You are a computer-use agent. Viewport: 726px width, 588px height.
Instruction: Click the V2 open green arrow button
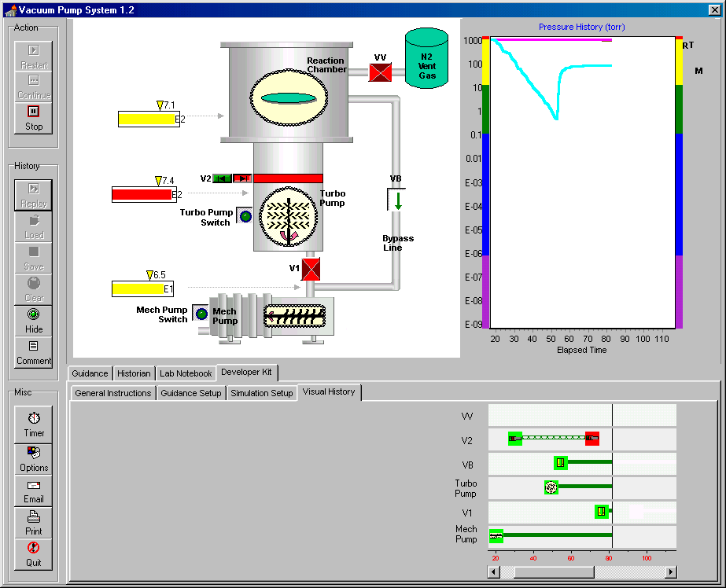coord(223,178)
